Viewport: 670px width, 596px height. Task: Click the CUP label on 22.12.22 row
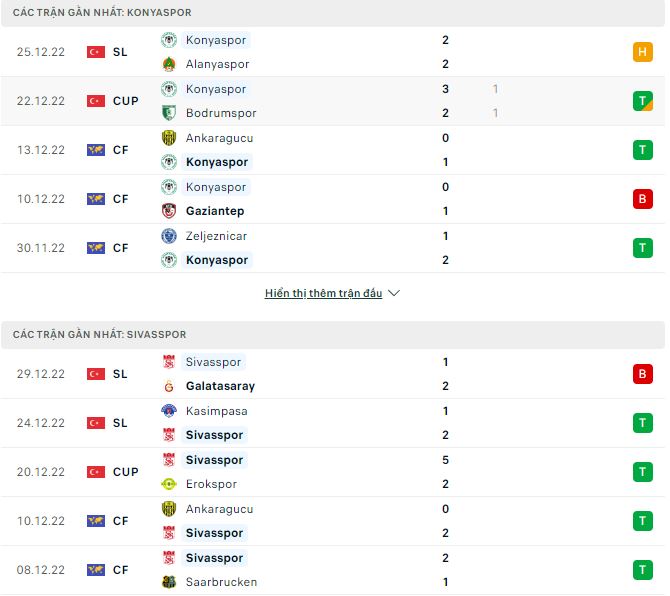(x=126, y=101)
